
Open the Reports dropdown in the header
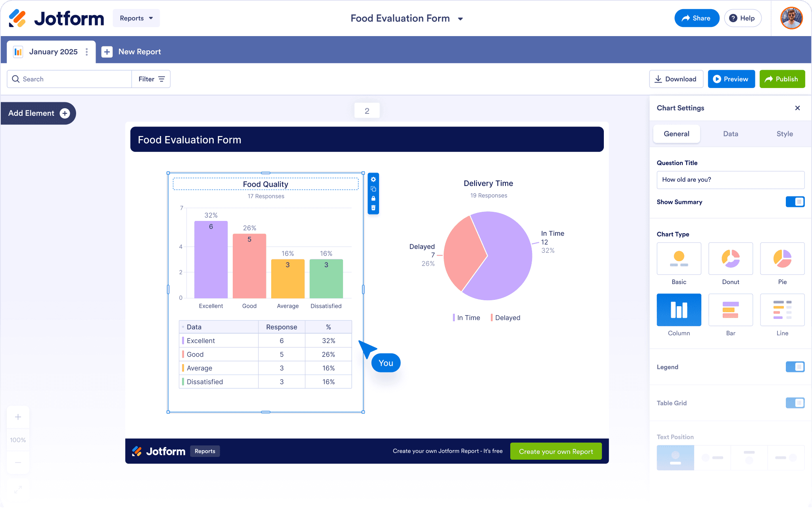click(136, 18)
